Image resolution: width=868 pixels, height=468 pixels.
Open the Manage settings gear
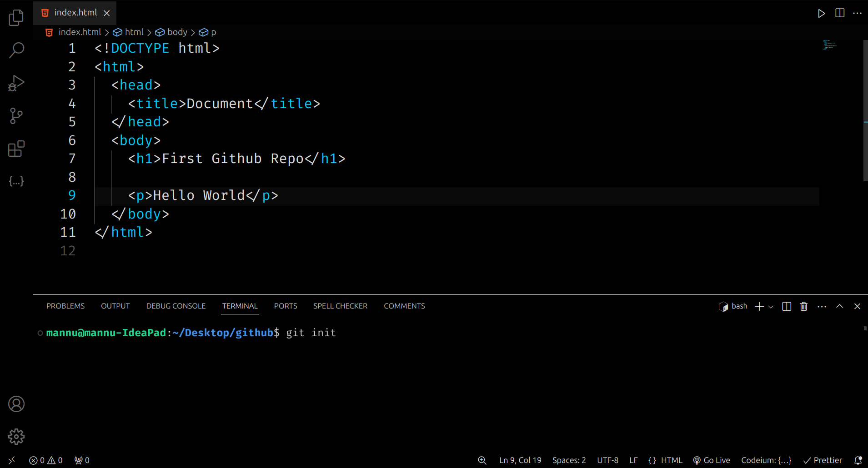point(16,437)
